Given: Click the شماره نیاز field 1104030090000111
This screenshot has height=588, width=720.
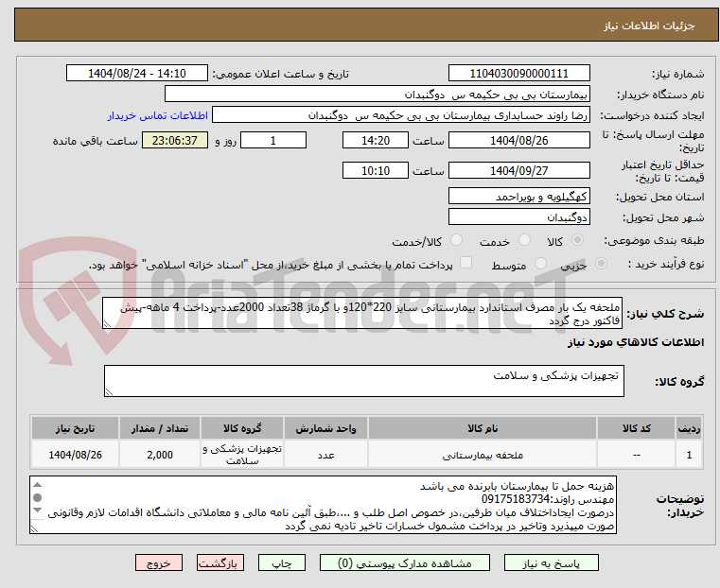Looking at the screenshot, I should (x=518, y=74).
